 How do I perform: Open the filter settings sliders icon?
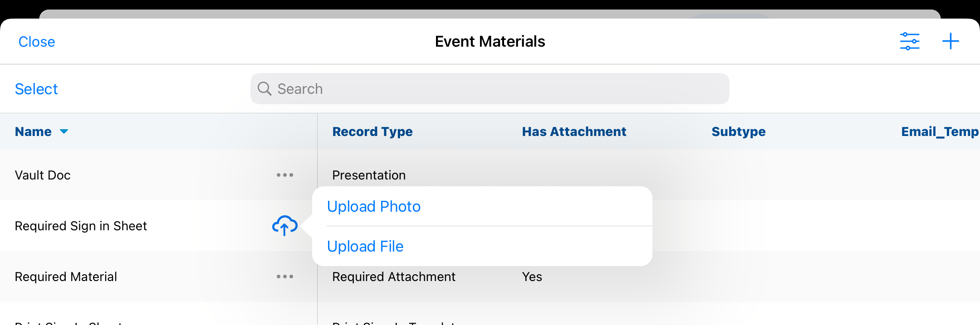point(909,41)
